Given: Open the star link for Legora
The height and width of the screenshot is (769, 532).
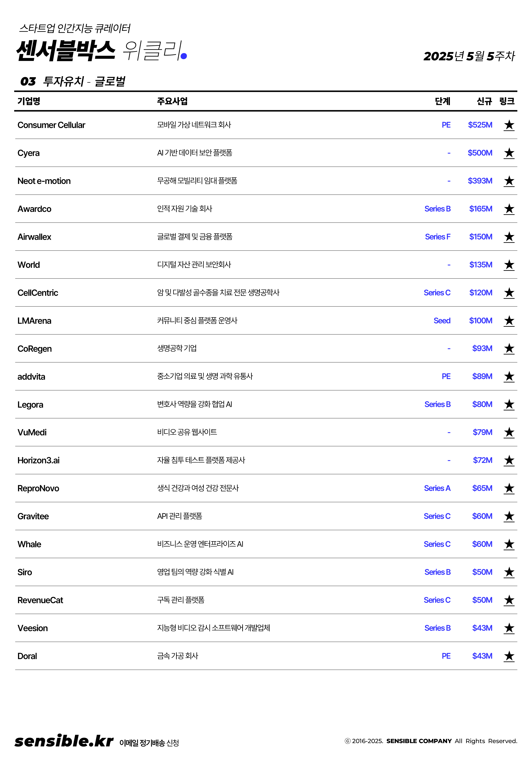Looking at the screenshot, I should tap(509, 405).
